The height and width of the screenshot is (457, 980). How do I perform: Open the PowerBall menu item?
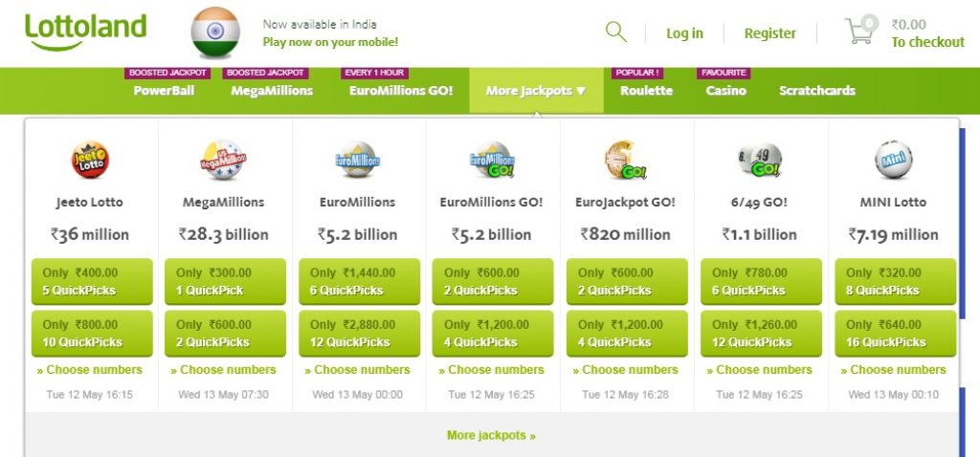tap(164, 91)
